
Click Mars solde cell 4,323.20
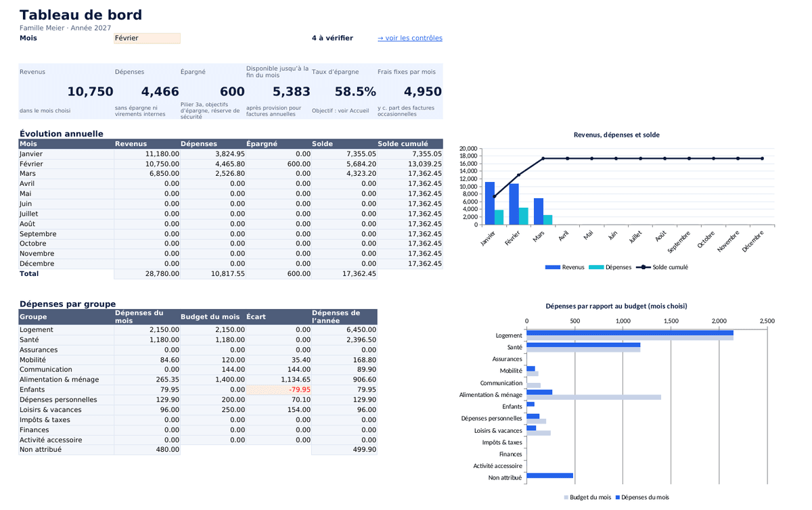tap(344, 174)
